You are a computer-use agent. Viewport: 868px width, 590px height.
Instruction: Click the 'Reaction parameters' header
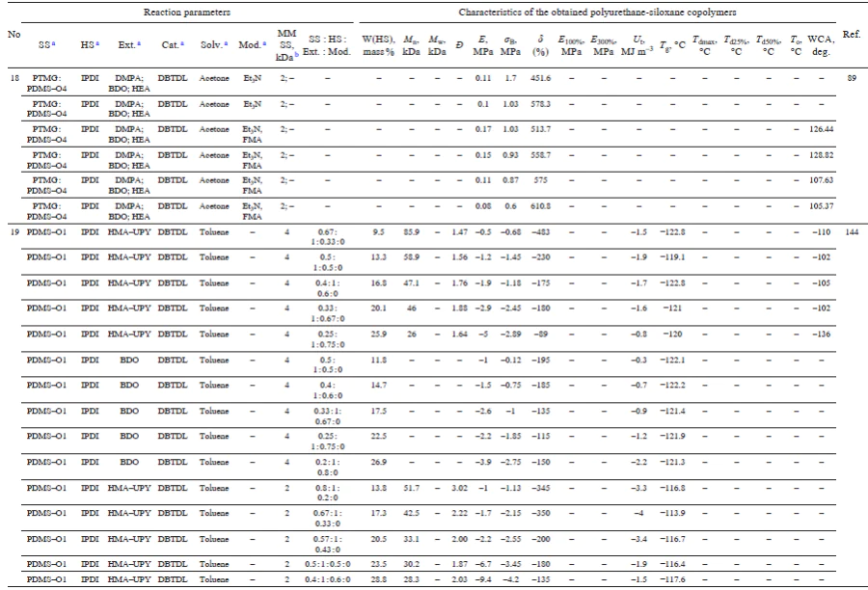[187, 13]
